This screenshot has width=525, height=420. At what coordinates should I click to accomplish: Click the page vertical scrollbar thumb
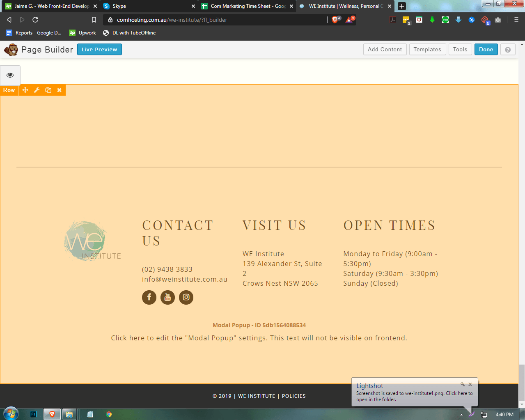coord(522,382)
